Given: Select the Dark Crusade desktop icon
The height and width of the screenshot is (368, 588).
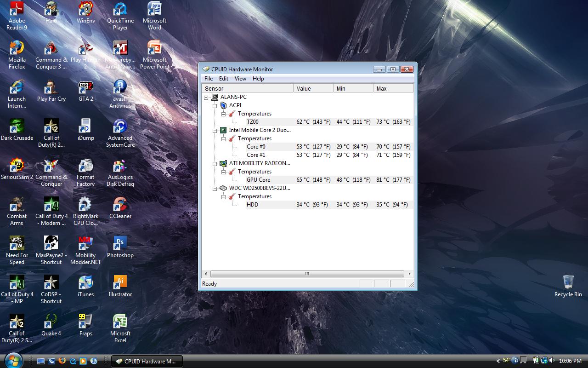Looking at the screenshot, I should [17, 130].
